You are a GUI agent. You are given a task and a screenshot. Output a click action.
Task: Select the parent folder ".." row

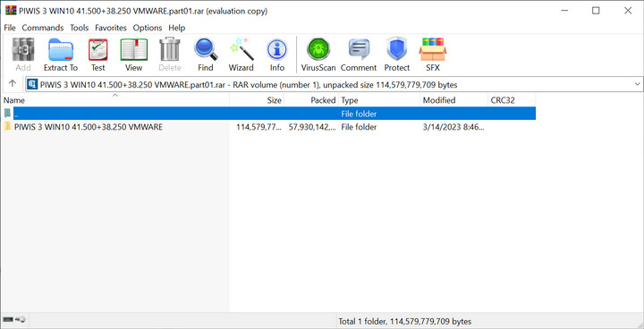(x=268, y=114)
